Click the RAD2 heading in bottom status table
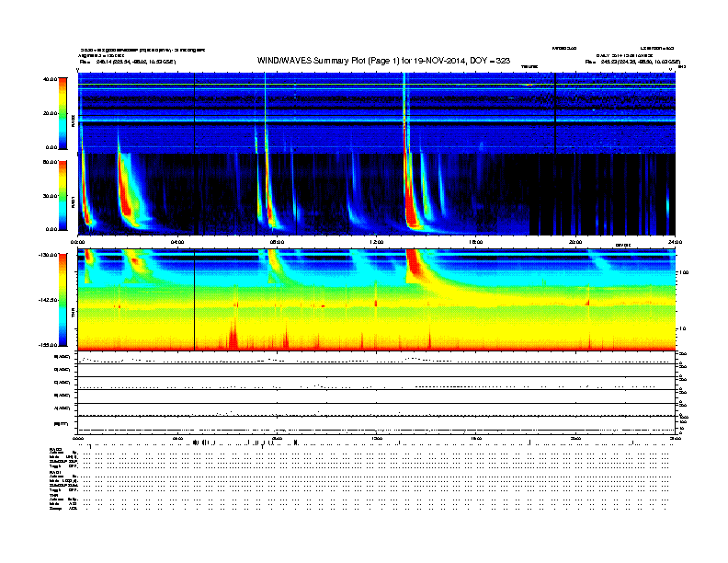Screen dimensions: 728x563 point(56,449)
